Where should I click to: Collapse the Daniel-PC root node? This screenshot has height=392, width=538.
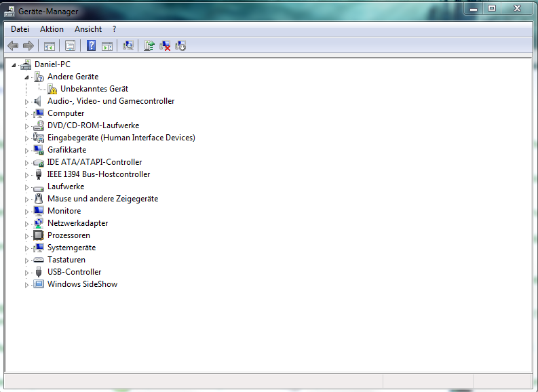coord(14,65)
